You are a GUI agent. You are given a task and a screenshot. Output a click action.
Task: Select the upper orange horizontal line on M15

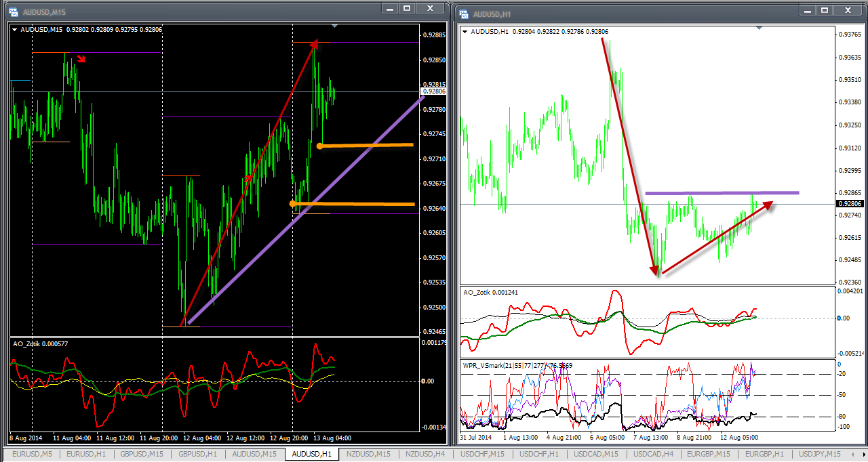coord(366,145)
